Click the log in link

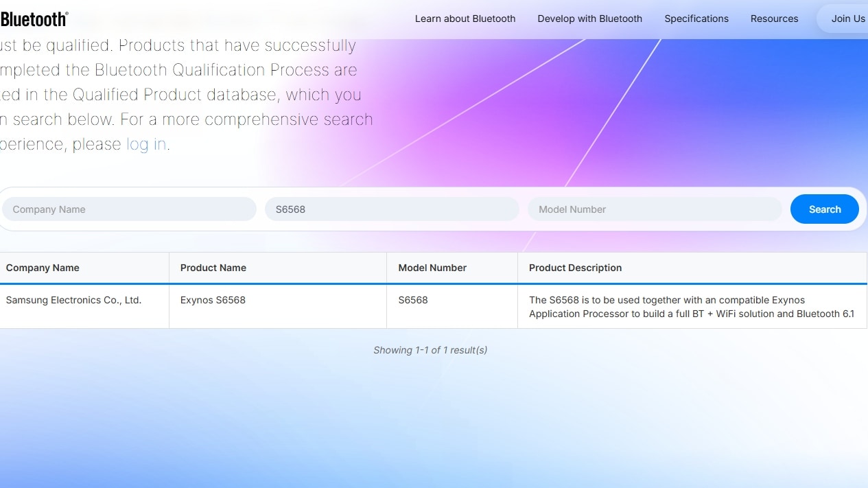pos(146,144)
